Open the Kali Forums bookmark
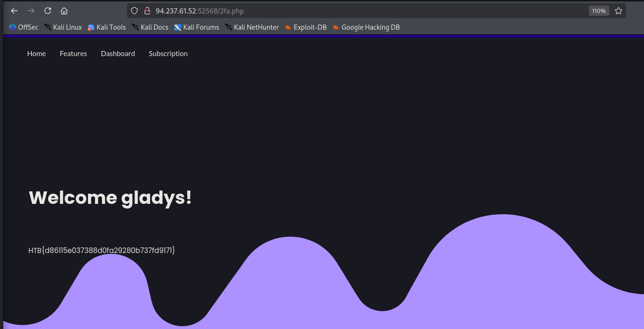 coord(196,27)
